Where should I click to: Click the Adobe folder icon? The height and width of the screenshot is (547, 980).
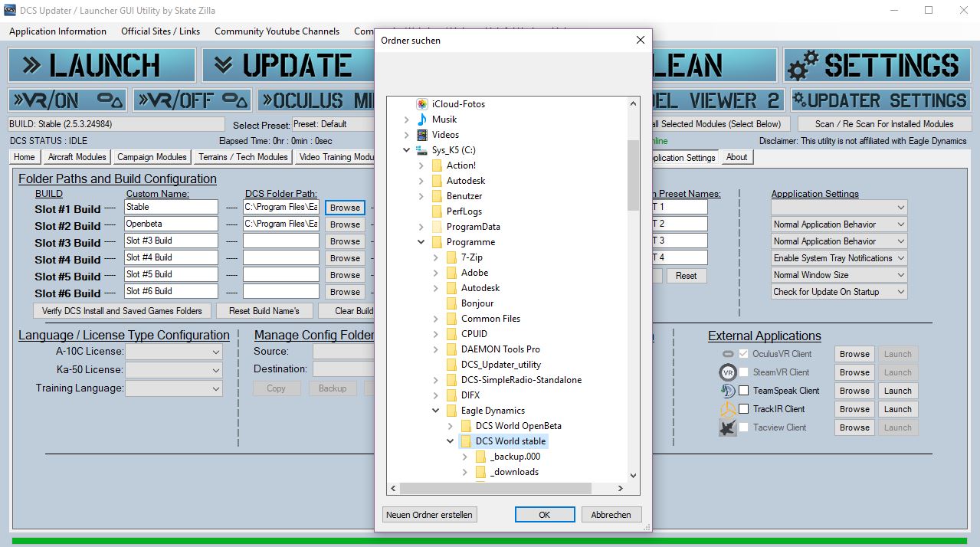click(451, 273)
